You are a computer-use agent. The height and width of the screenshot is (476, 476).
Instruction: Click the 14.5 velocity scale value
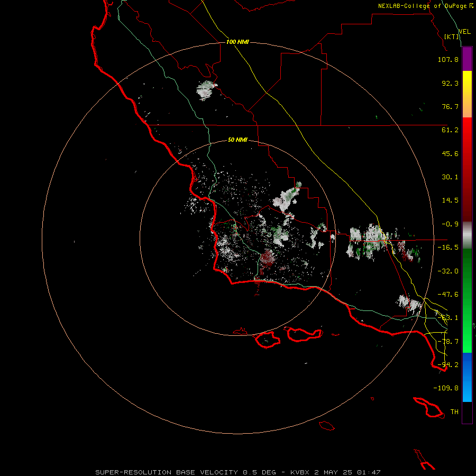coord(450,200)
